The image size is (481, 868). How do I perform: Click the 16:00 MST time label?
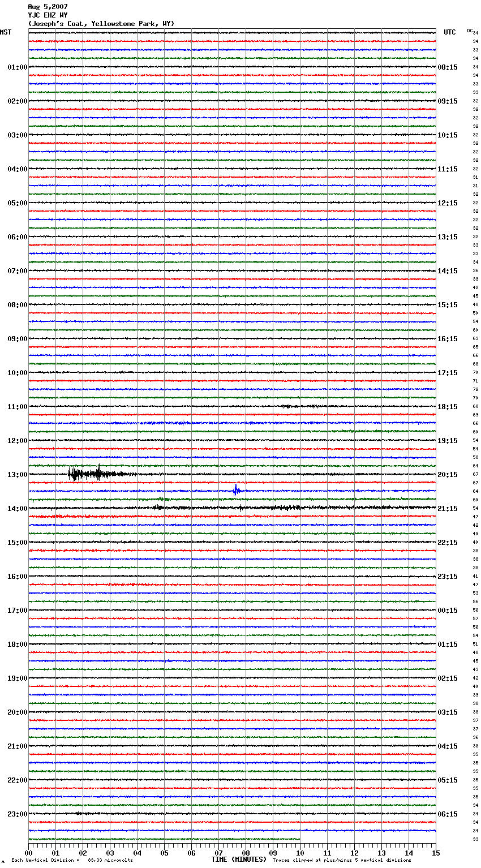point(18,577)
